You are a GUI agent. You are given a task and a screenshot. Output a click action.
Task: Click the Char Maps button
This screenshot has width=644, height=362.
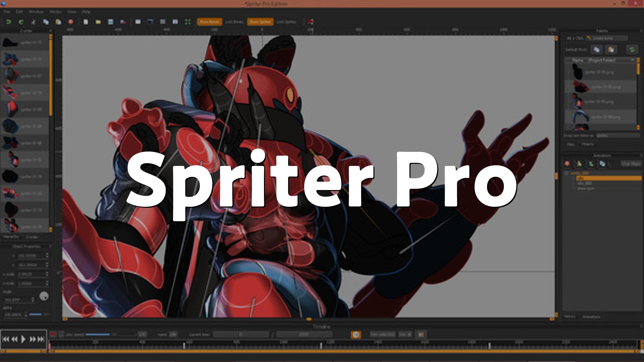[x=631, y=164]
